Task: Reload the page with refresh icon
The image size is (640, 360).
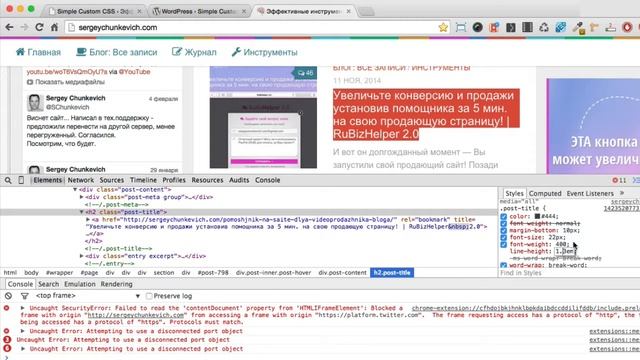Action: click(x=39, y=27)
